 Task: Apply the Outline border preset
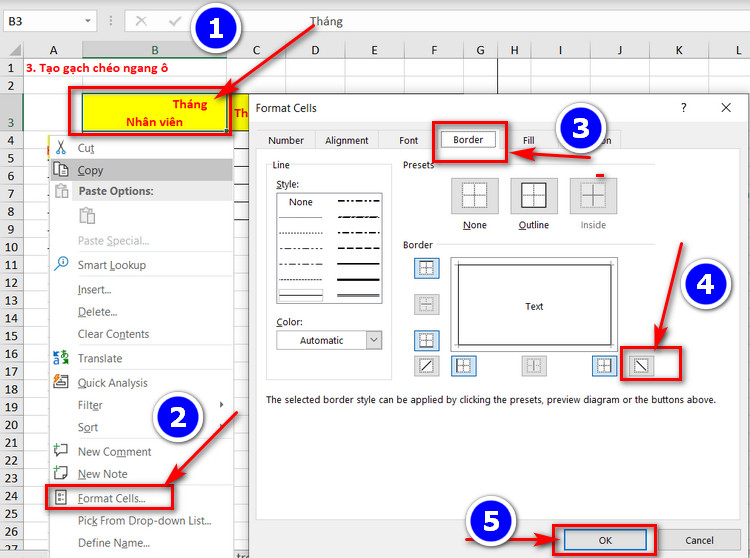534,196
